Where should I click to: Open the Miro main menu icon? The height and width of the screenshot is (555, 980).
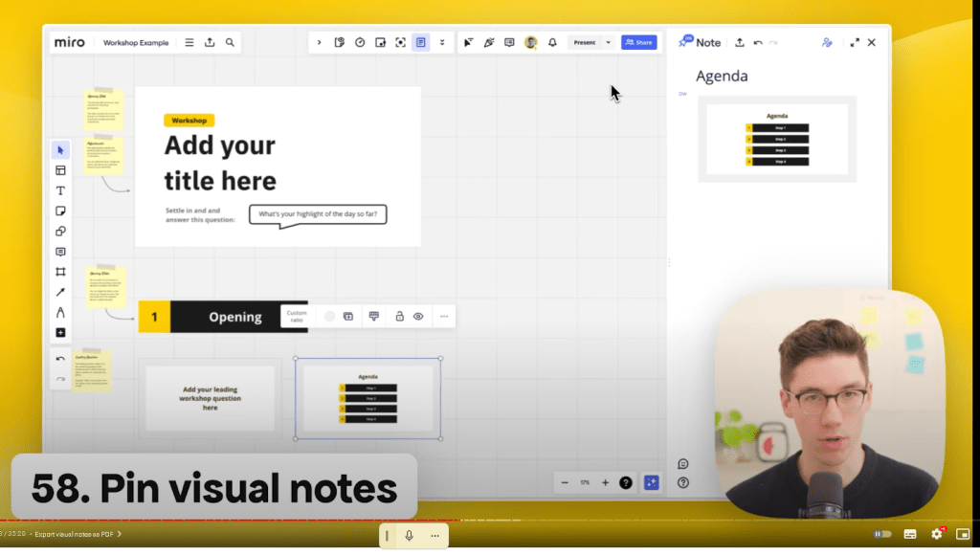click(x=189, y=42)
